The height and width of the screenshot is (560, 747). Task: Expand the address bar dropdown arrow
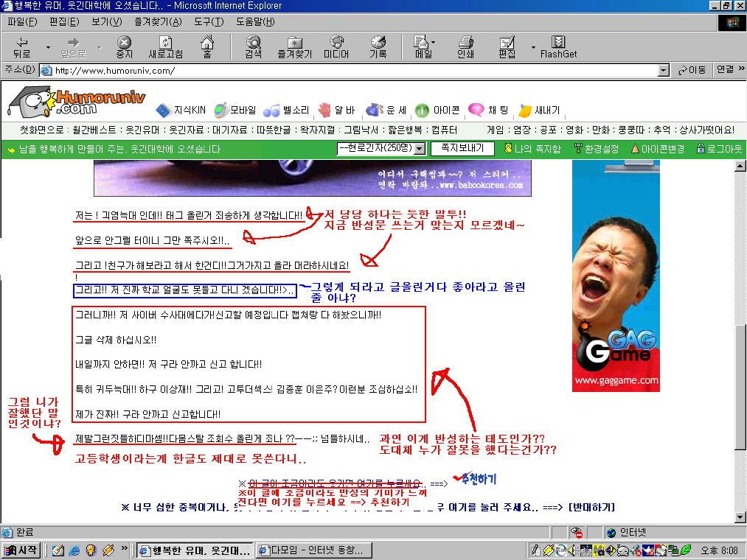[663, 70]
